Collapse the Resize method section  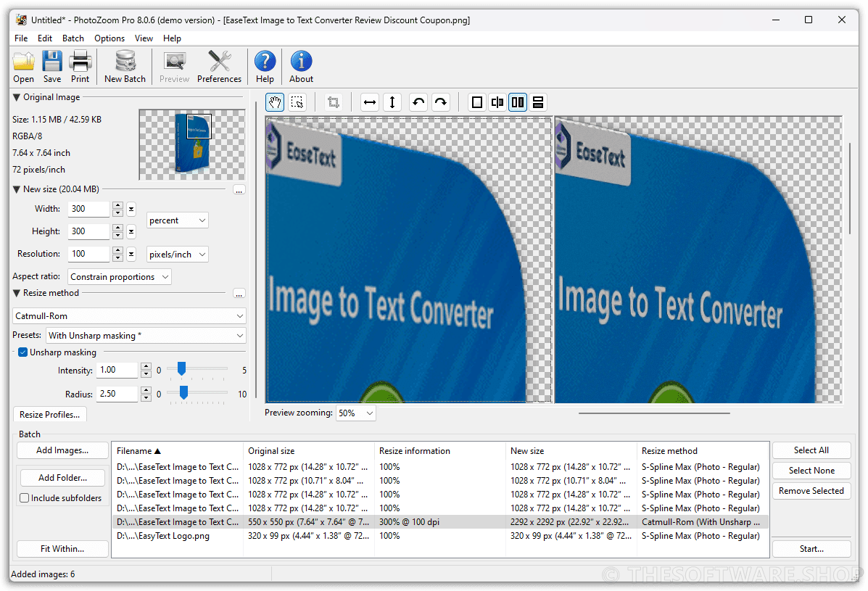point(17,293)
